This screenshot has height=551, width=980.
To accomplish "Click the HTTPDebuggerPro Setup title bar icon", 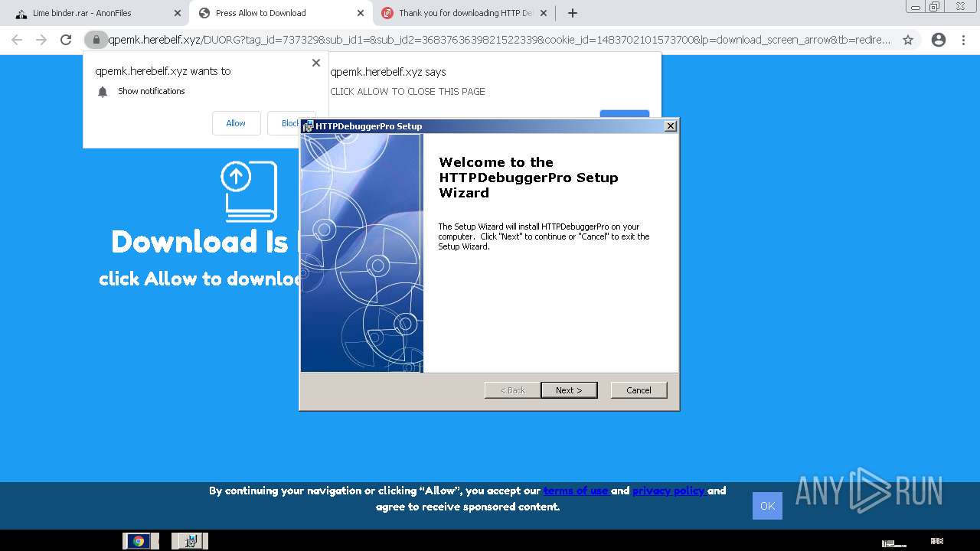I will pyautogui.click(x=308, y=126).
